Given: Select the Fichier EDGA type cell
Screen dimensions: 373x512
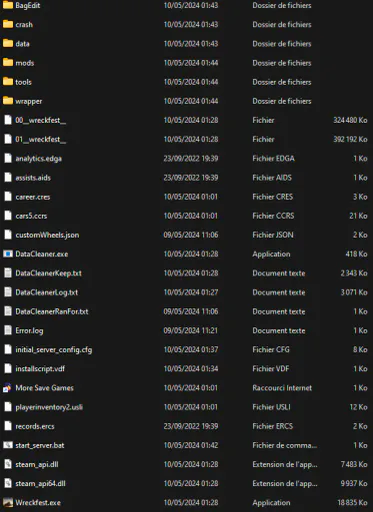Looking at the screenshot, I should [273, 158].
